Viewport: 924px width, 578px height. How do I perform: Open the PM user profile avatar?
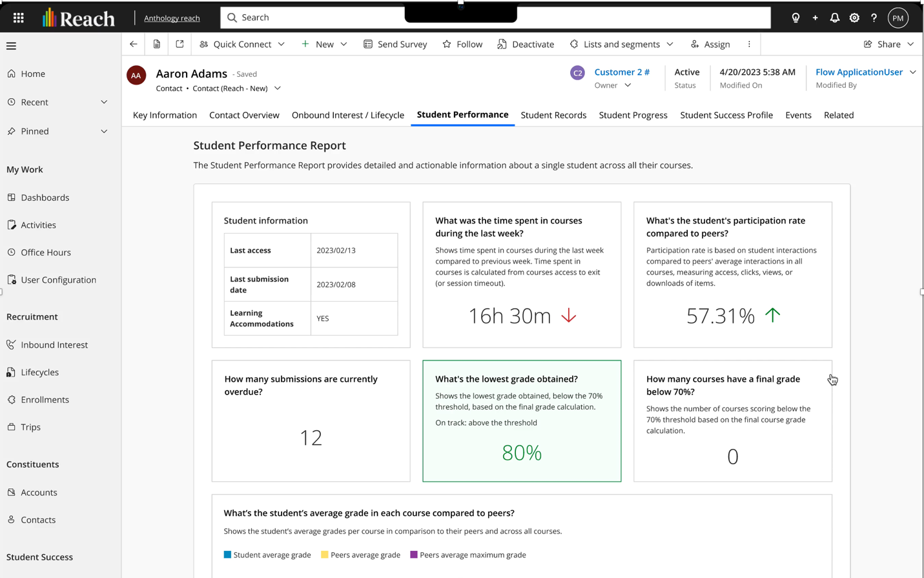point(898,18)
